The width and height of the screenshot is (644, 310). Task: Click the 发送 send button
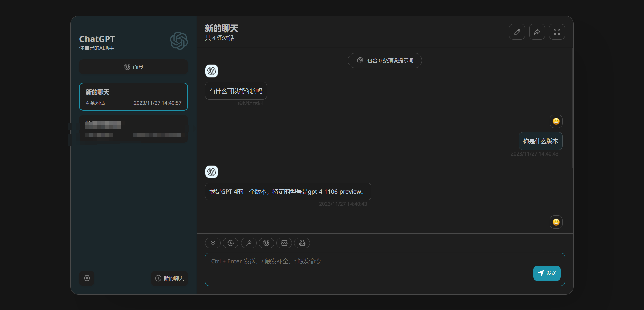point(547,273)
